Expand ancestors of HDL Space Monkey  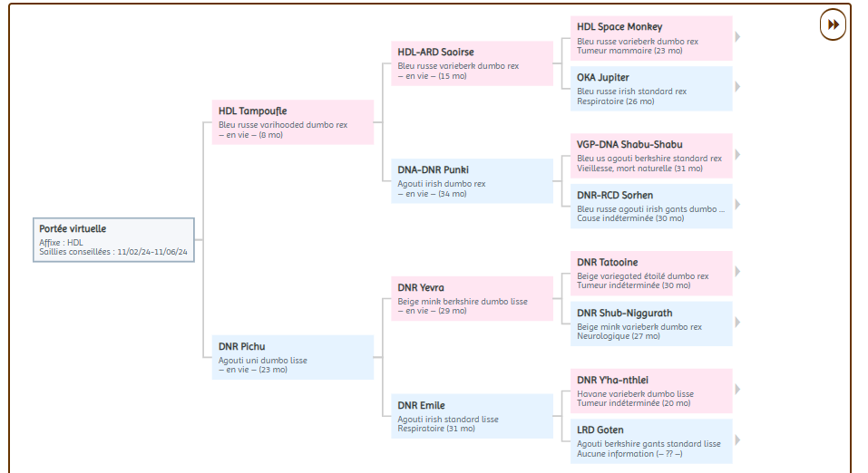point(737,37)
